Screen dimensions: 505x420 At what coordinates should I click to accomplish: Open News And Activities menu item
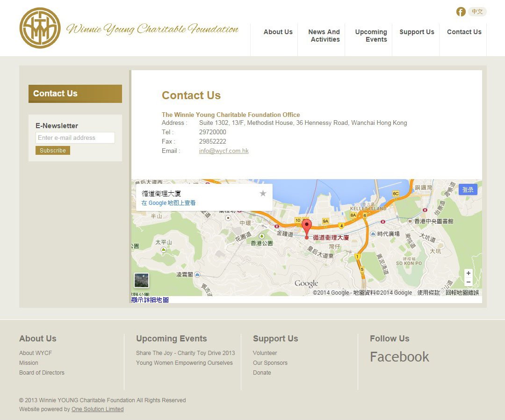coord(324,36)
